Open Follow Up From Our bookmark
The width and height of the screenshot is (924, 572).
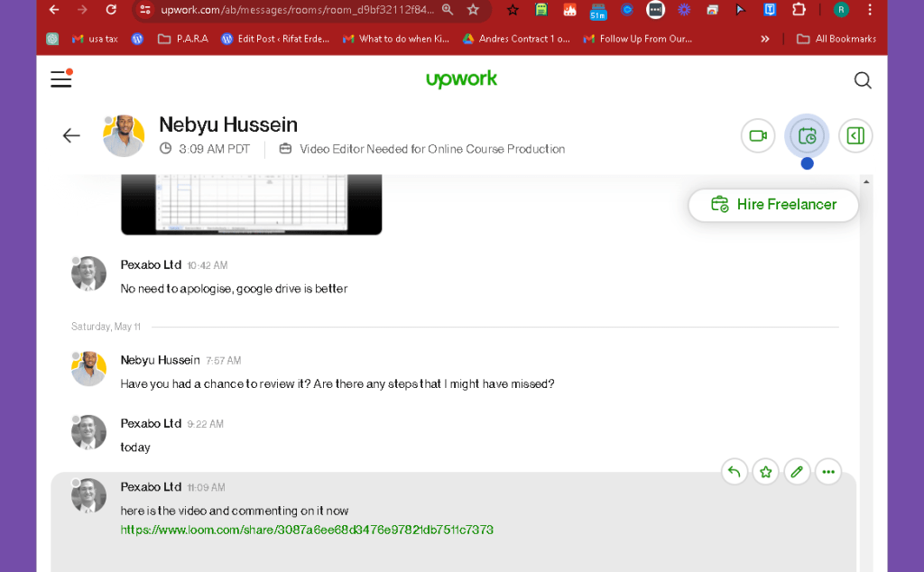click(x=638, y=39)
